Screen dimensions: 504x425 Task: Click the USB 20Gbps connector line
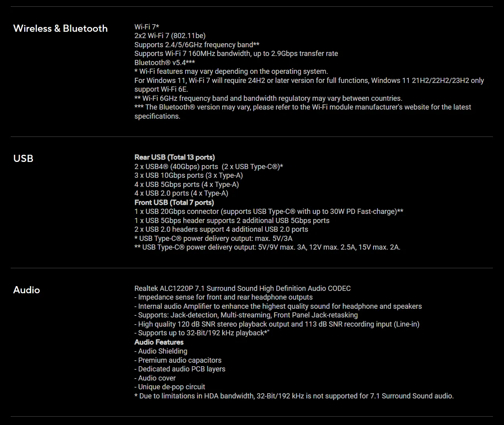[268, 212]
